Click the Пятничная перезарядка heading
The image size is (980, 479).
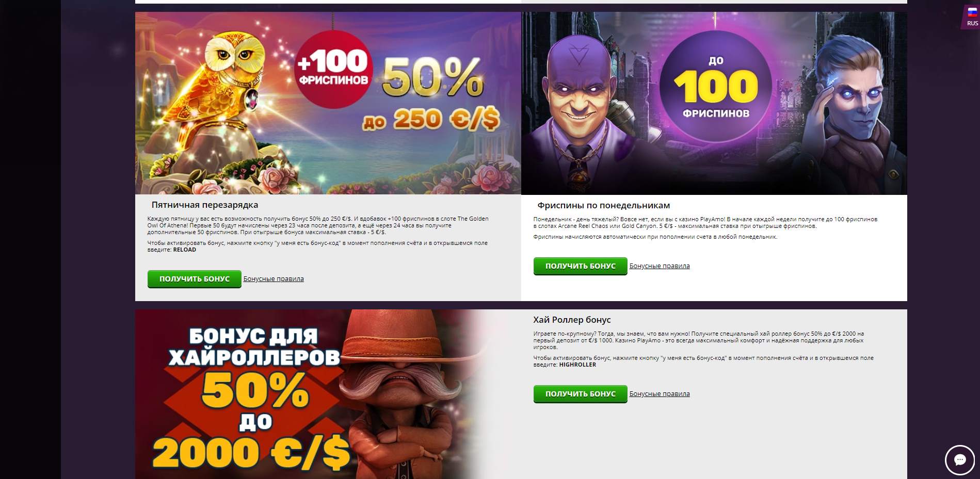(205, 205)
